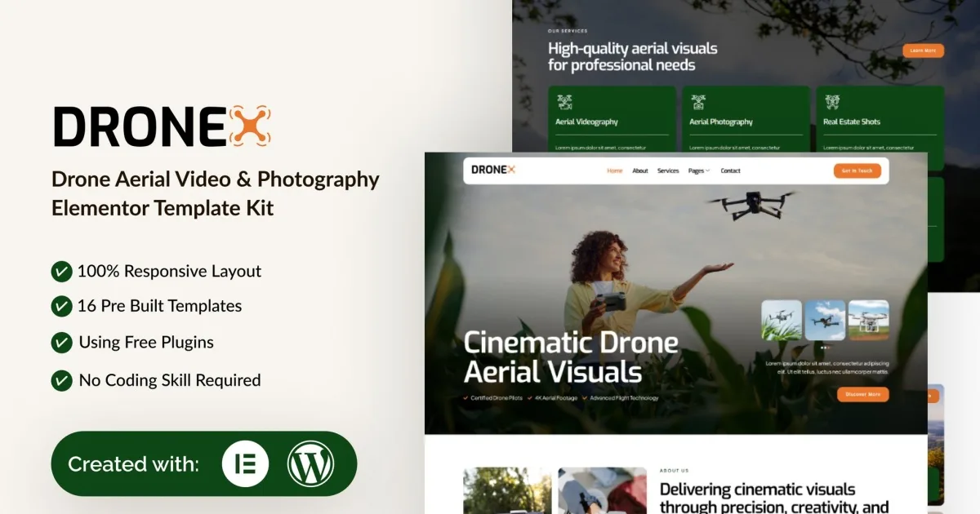Click the High-quality aerial visuals heading
The width and height of the screenshot is (980, 514).
click(633, 56)
